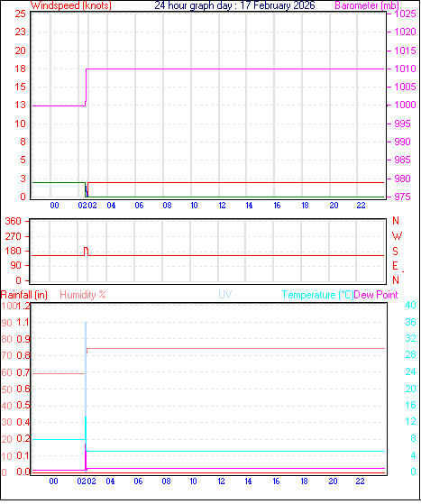Screen dimensions: 421x504
Task: Click rainfall axis value 0.5
Action: click(x=23, y=406)
